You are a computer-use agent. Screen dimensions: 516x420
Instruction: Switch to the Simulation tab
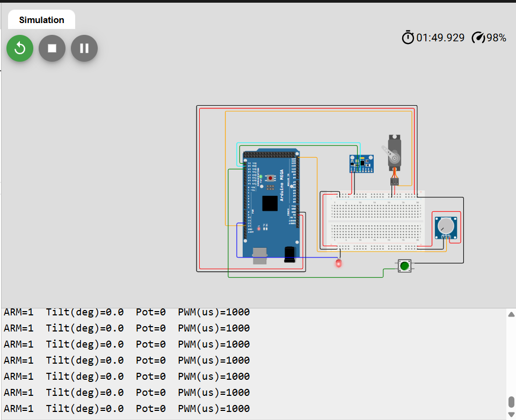coord(41,20)
